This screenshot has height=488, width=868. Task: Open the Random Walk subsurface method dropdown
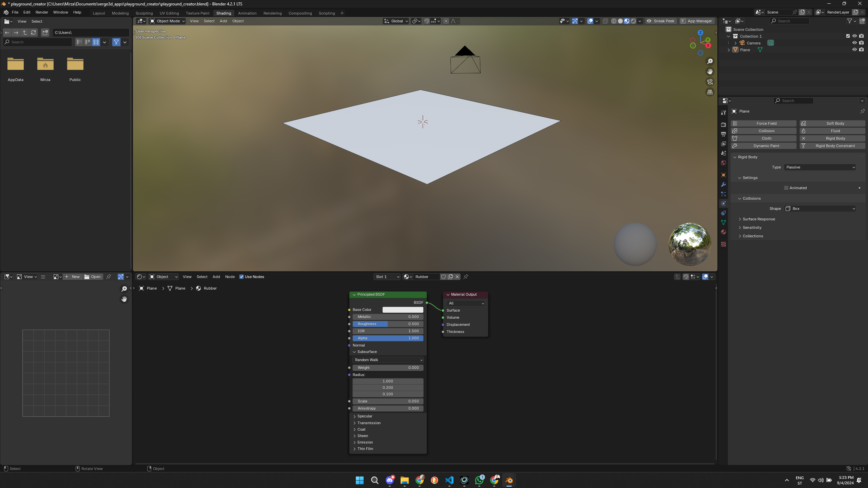click(388, 360)
